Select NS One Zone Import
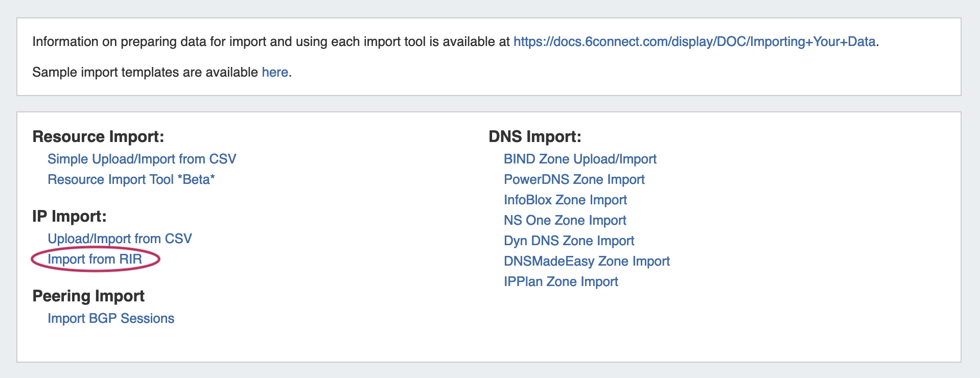 565,220
